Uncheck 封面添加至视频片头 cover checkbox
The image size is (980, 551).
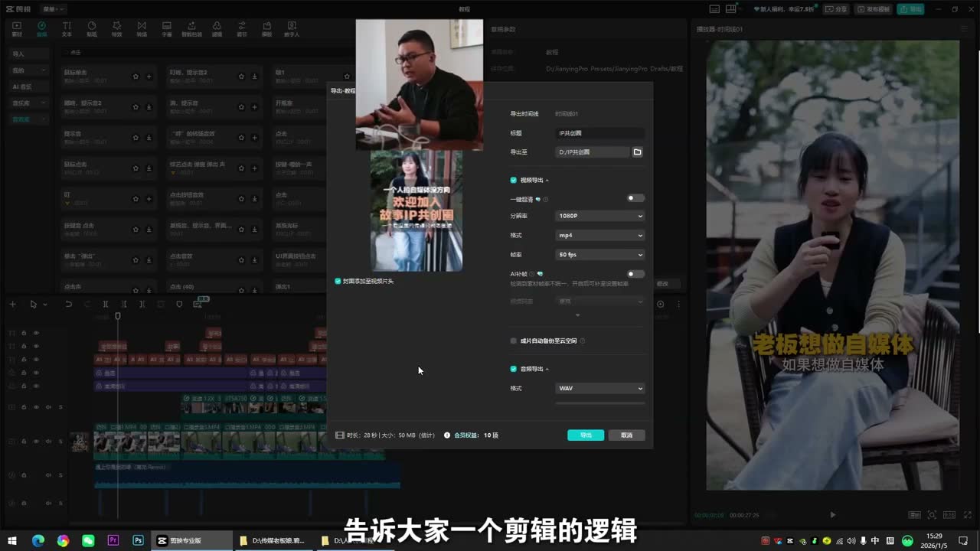[338, 281]
